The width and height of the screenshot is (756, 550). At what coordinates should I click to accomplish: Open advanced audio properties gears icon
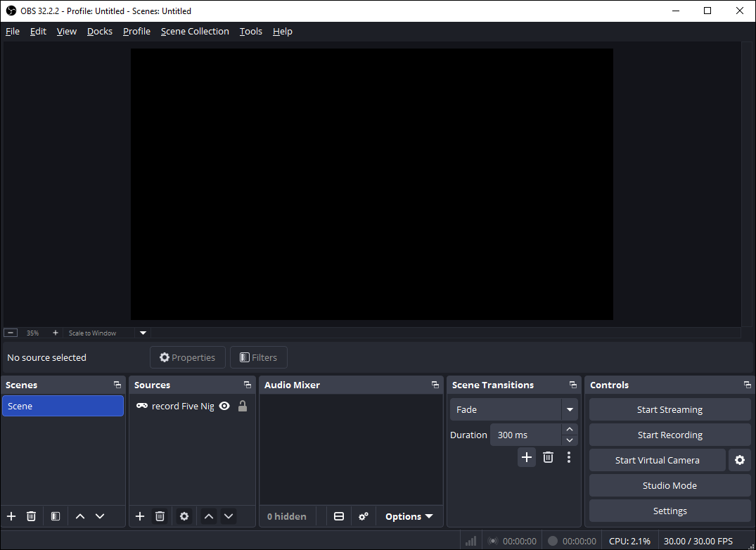pyautogui.click(x=364, y=516)
